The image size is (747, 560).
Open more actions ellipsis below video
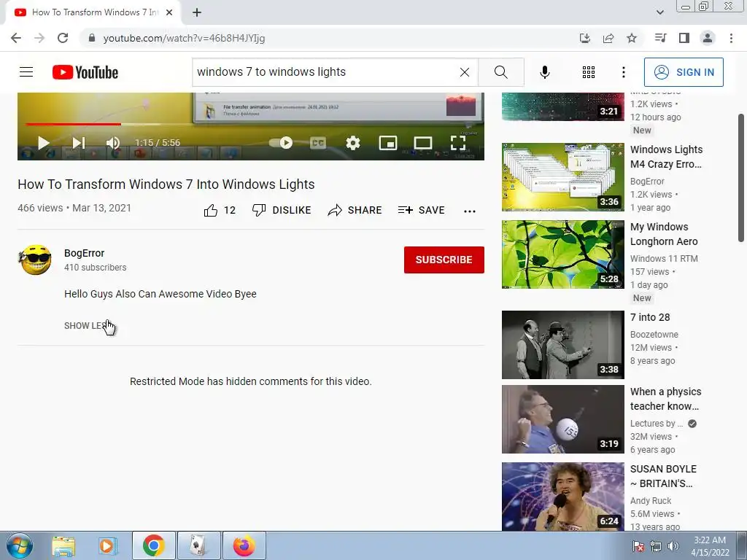469,211
